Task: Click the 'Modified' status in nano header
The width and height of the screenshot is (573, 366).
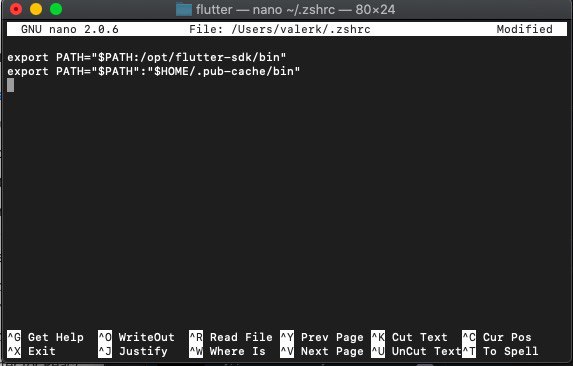Action: (x=524, y=29)
